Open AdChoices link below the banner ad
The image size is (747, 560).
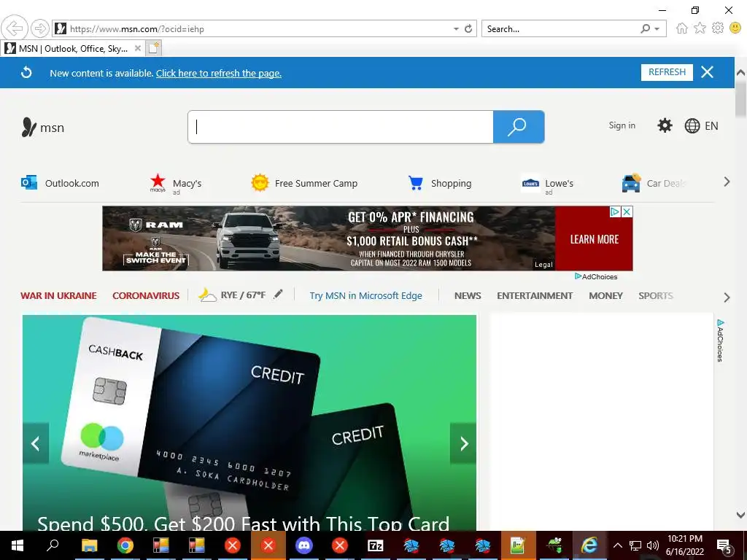pyautogui.click(x=596, y=276)
